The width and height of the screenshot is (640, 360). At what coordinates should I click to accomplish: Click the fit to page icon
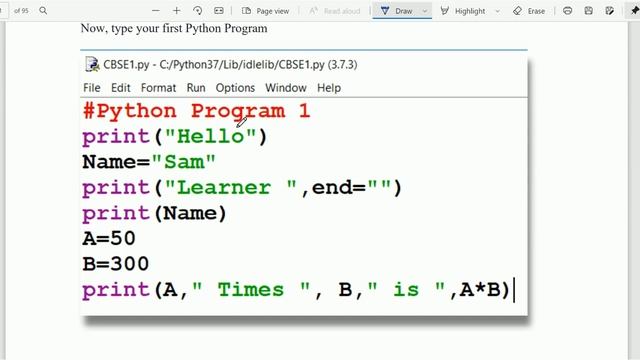click(x=219, y=11)
